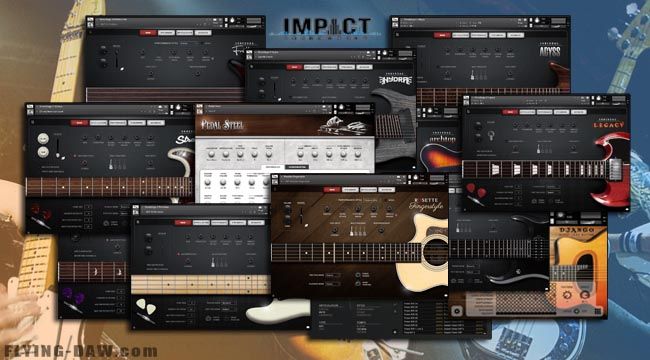Click the round icon at Django's bottom-left corner
The image size is (650, 360).
coord(457,310)
